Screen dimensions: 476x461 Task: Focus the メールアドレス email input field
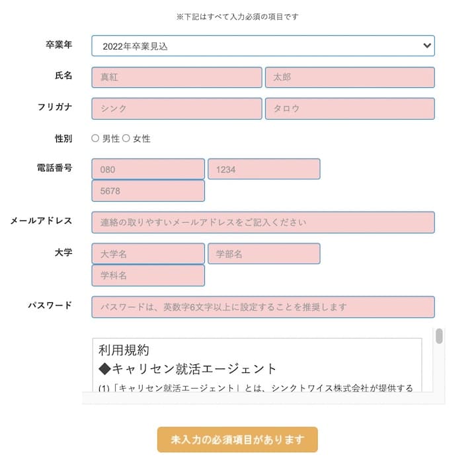coord(262,222)
